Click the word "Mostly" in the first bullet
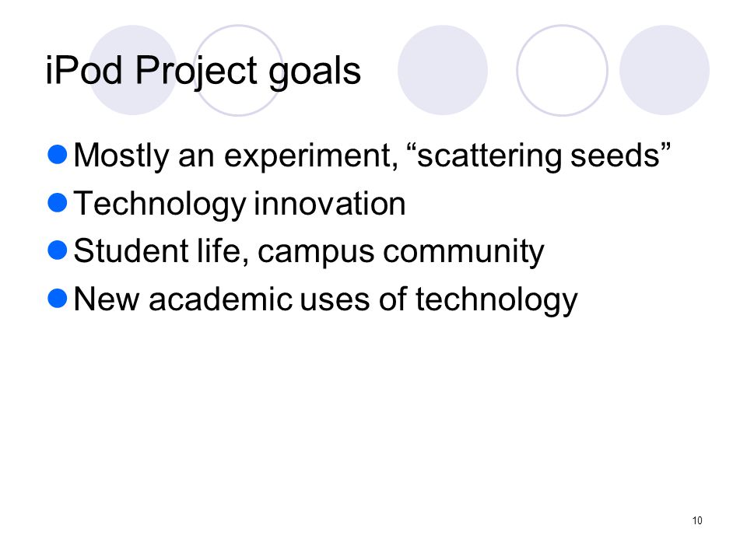The image size is (747, 560). click(121, 156)
